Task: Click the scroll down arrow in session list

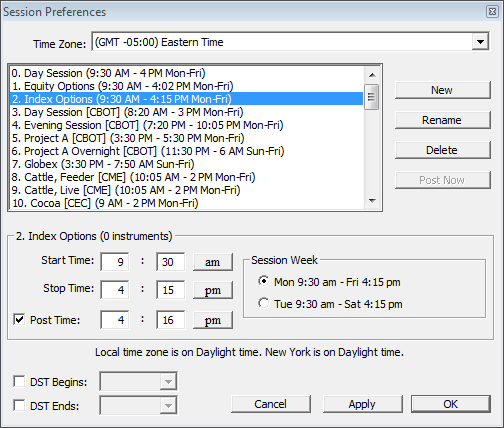Action: pyautogui.click(x=372, y=201)
